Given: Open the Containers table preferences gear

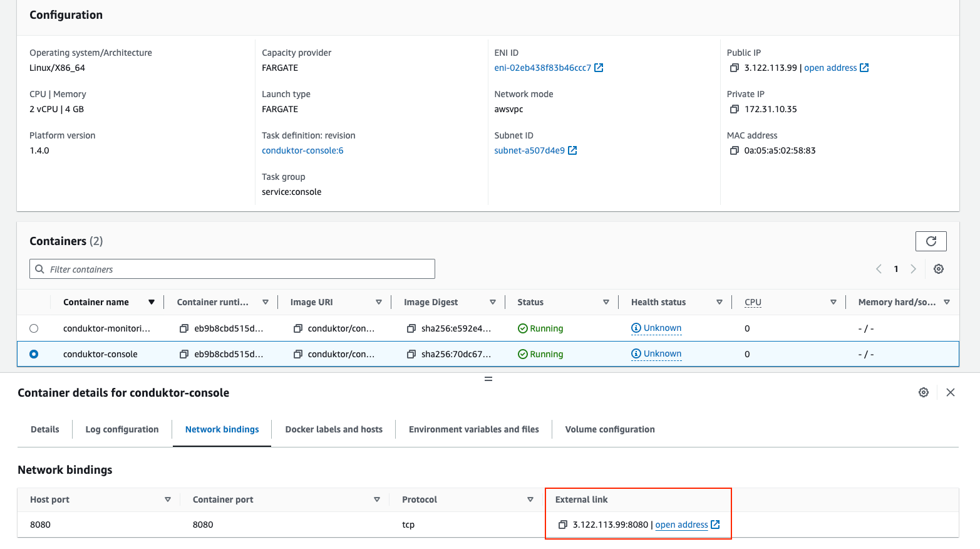Looking at the screenshot, I should point(938,268).
